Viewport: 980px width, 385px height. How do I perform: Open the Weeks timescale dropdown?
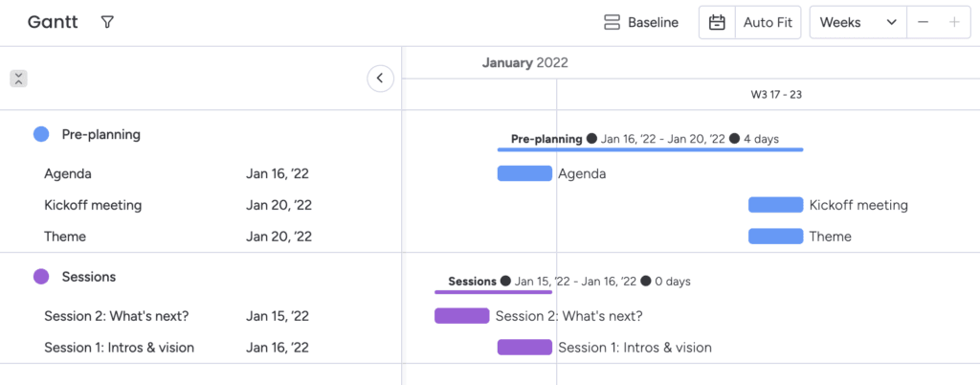pos(857,22)
